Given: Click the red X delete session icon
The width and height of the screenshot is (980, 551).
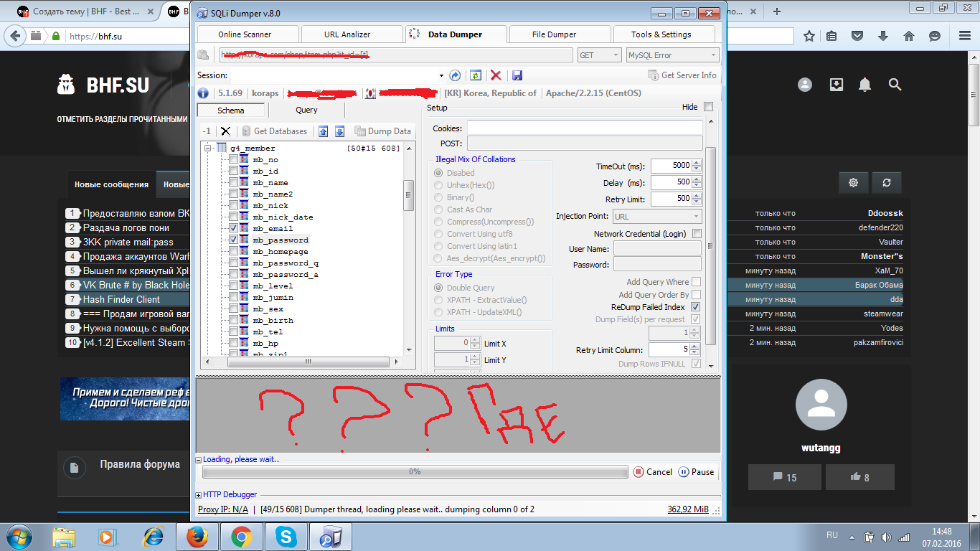Looking at the screenshot, I should click(x=495, y=75).
